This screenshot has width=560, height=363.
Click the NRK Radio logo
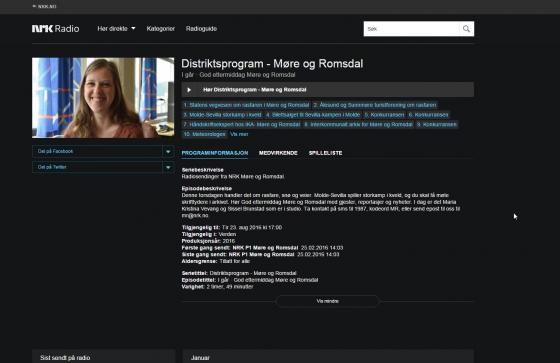(55, 29)
